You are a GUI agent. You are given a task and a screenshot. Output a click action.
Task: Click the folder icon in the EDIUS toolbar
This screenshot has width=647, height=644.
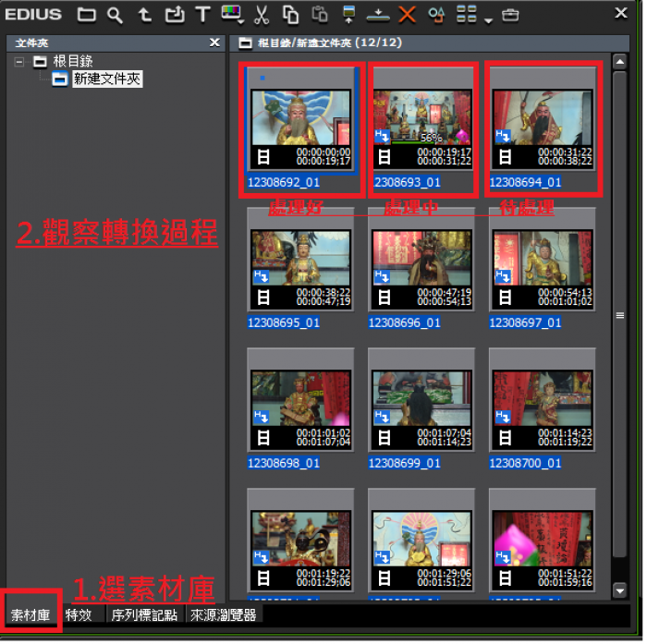click(x=86, y=14)
